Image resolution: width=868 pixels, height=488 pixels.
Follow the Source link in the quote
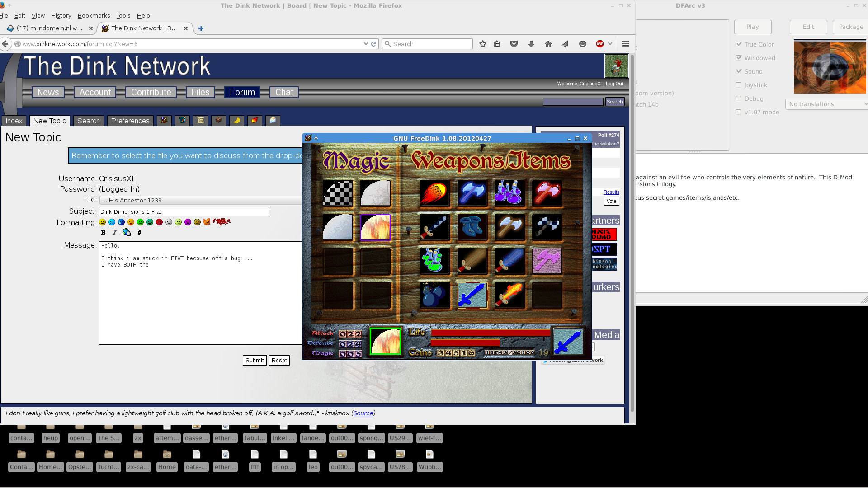(363, 413)
